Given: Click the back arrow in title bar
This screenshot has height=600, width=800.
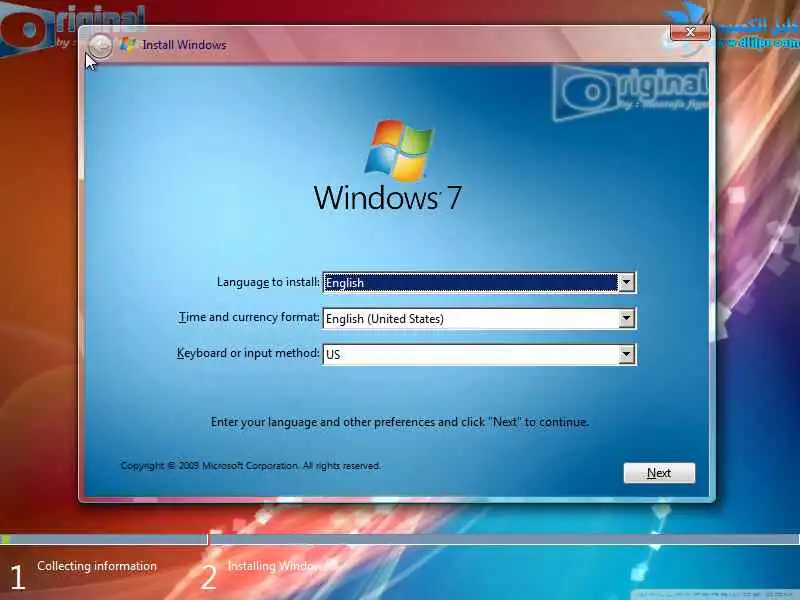Looking at the screenshot, I should (101, 46).
